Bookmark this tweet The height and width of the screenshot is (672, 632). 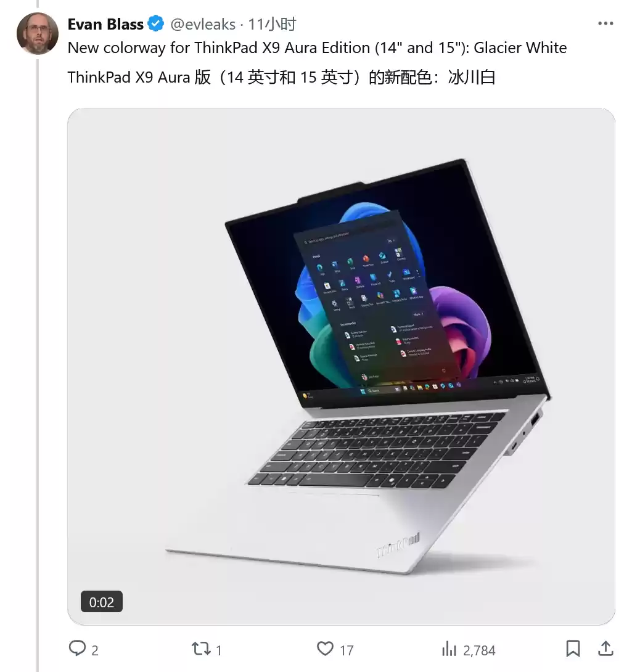tap(573, 649)
